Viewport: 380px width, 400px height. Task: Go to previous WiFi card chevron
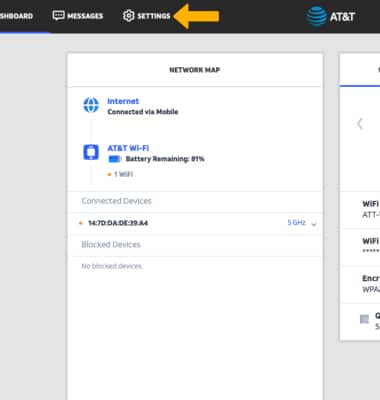click(x=359, y=124)
